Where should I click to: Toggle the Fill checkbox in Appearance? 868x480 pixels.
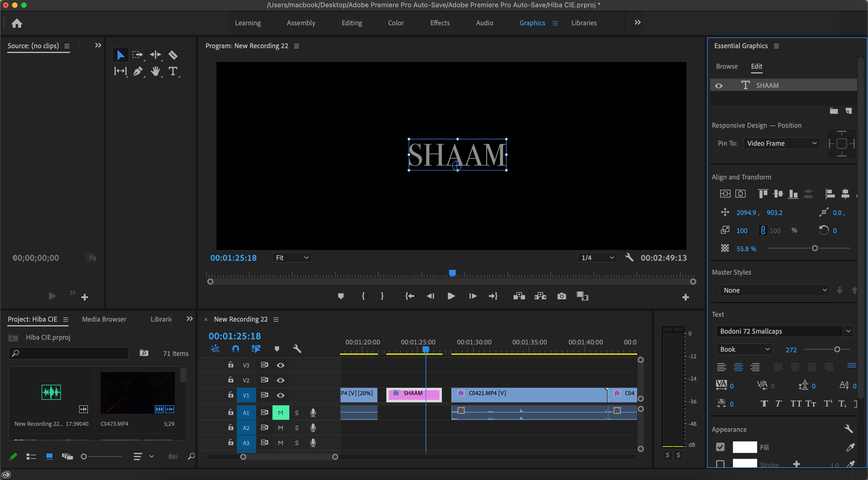point(720,447)
